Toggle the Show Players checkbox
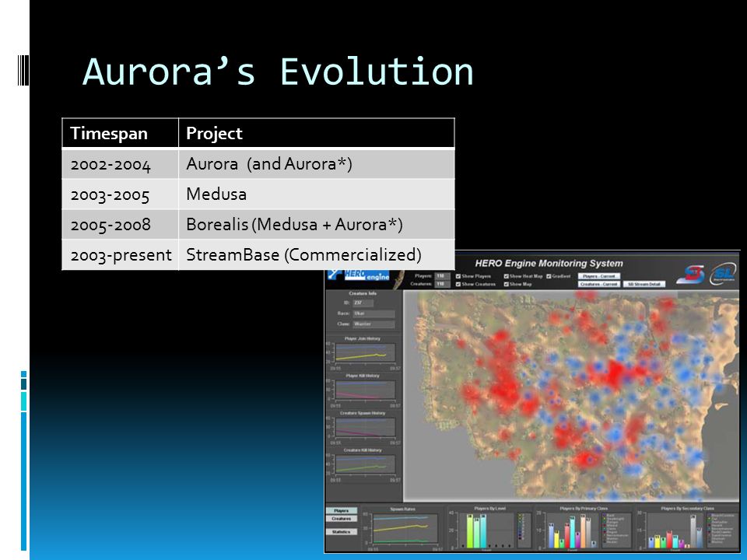 click(458, 276)
